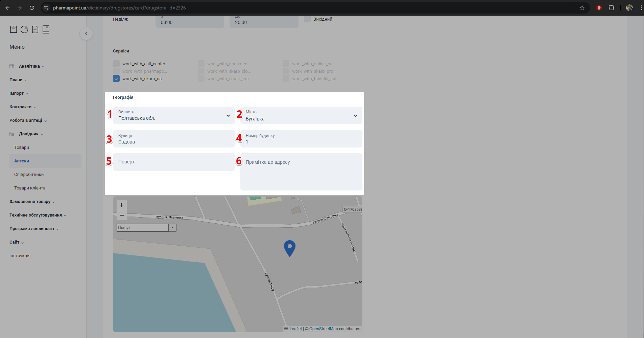Screen dimensions: 644x338
Task: Open Товари in the Довідник submenu
Action: point(22,148)
